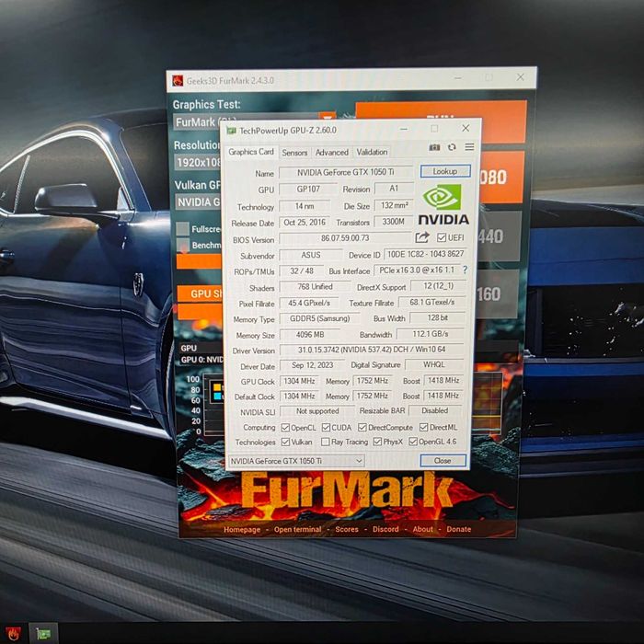Click the FurMark 1080 preset button

[x=502, y=177]
